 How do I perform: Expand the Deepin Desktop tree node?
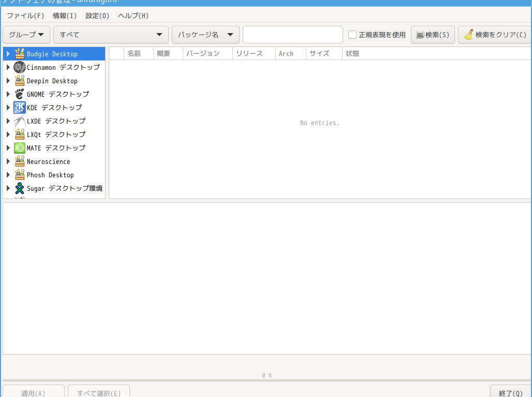[x=8, y=81]
